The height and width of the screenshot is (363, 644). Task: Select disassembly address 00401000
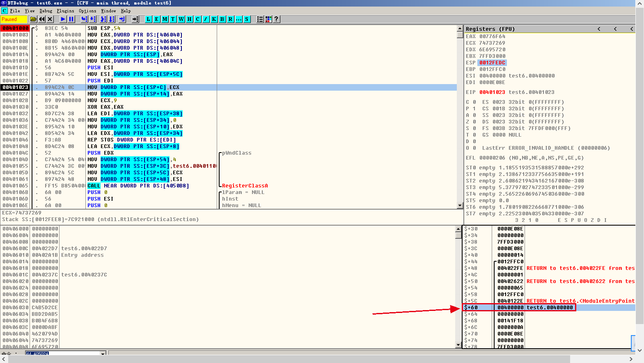point(15,28)
